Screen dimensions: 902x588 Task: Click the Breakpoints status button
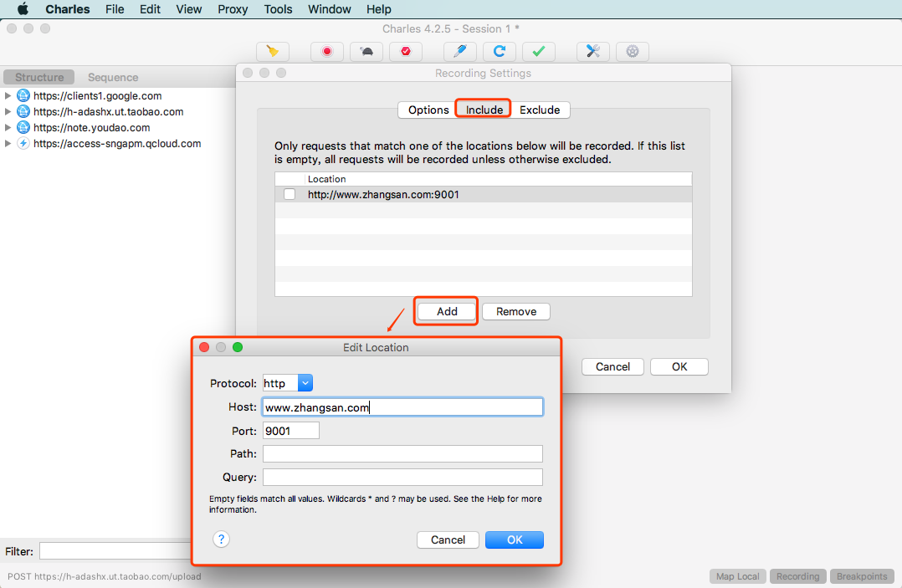tap(862, 576)
